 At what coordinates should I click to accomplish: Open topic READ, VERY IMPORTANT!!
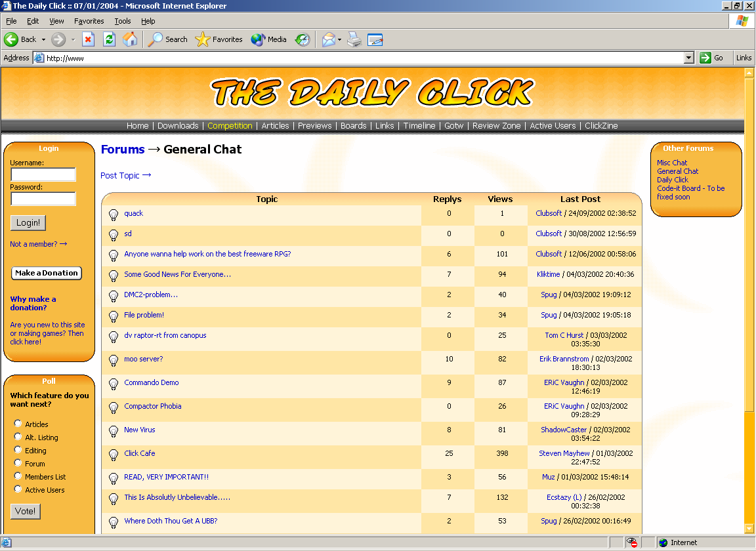tap(166, 477)
